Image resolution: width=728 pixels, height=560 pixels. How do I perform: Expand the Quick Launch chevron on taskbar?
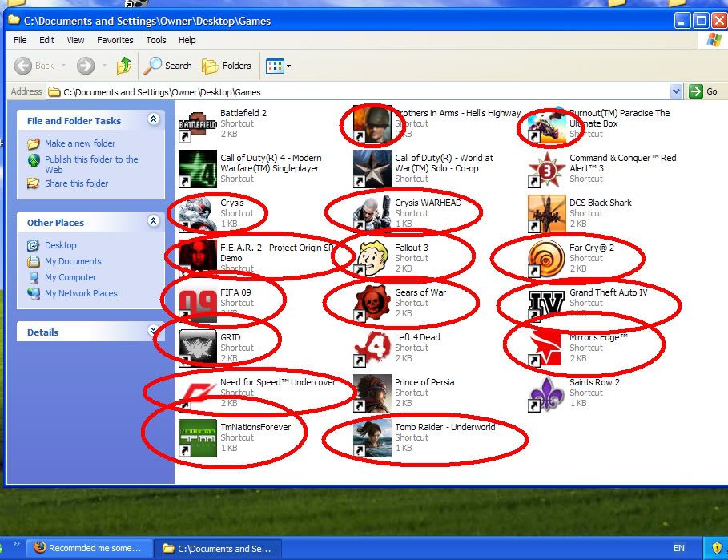click(x=17, y=544)
